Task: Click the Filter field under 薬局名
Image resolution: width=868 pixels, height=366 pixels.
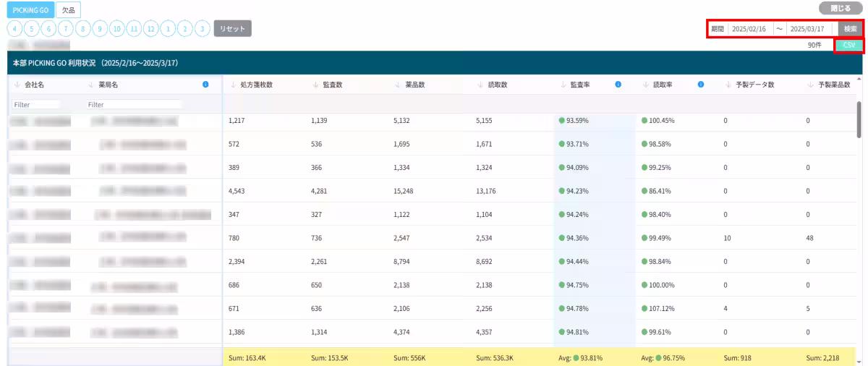Action: [x=134, y=105]
